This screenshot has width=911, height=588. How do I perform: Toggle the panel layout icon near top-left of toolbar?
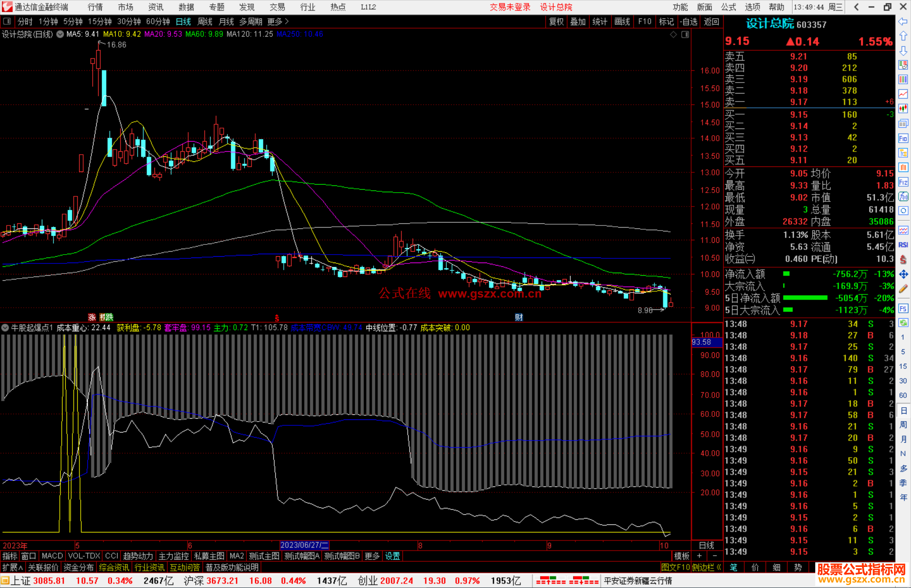click(x=7, y=21)
